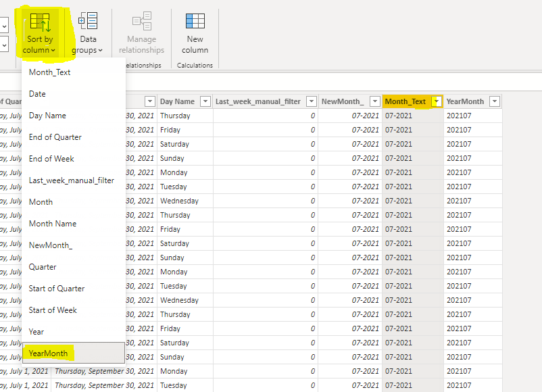This screenshot has width=542, height=392.
Task: Select the Day Name column header
Action: [184, 101]
